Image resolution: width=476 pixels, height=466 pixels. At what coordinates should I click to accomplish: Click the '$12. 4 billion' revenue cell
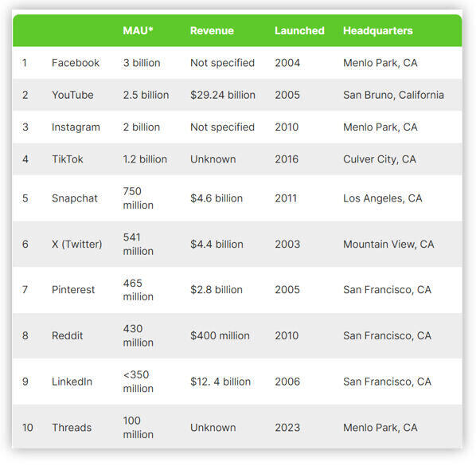[220, 382]
